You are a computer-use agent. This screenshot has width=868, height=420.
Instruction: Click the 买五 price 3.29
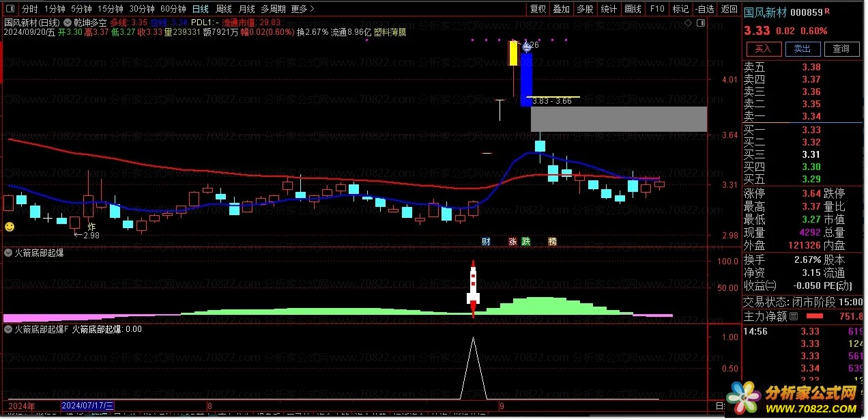pos(811,179)
